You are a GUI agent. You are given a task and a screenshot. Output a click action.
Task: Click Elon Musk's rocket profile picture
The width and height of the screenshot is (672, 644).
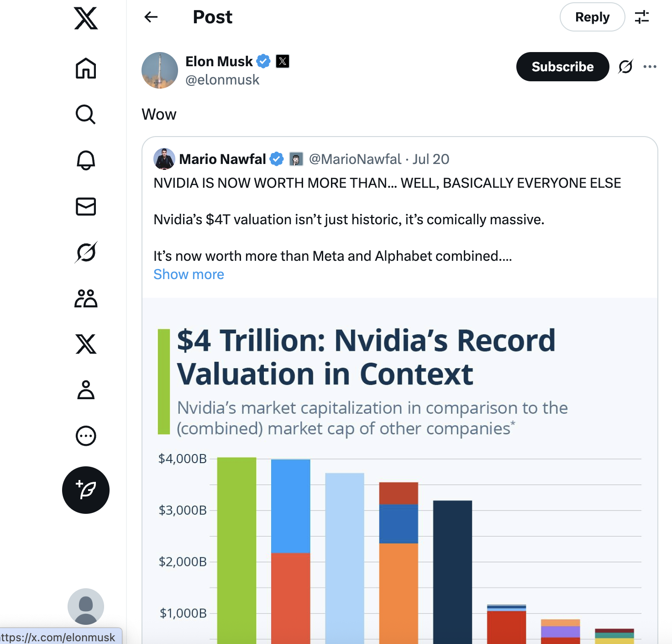pyautogui.click(x=160, y=70)
